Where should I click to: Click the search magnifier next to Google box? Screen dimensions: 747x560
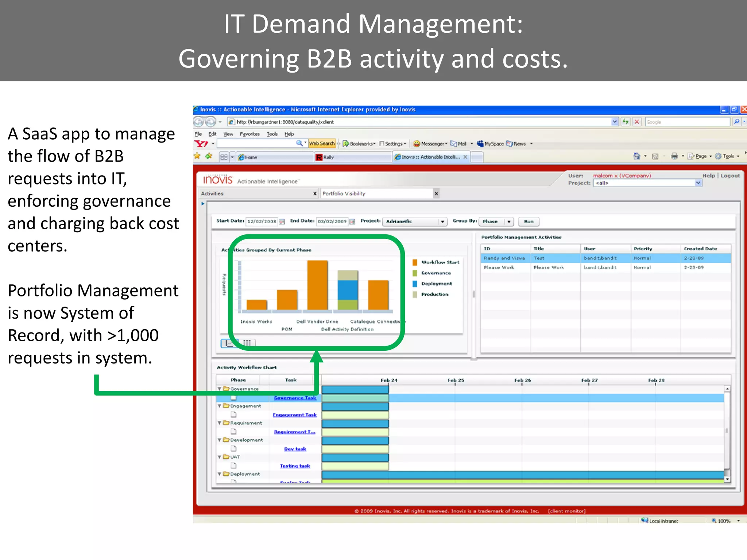736,122
